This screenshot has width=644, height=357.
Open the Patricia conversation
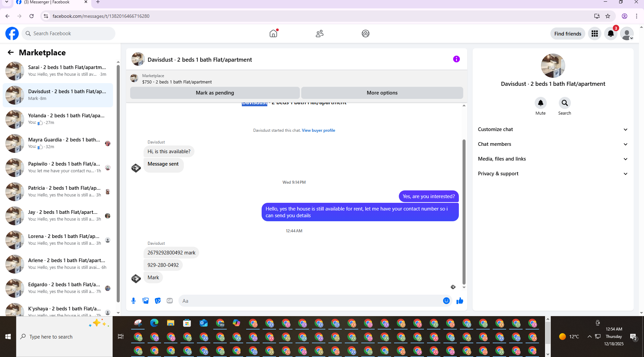click(x=58, y=192)
